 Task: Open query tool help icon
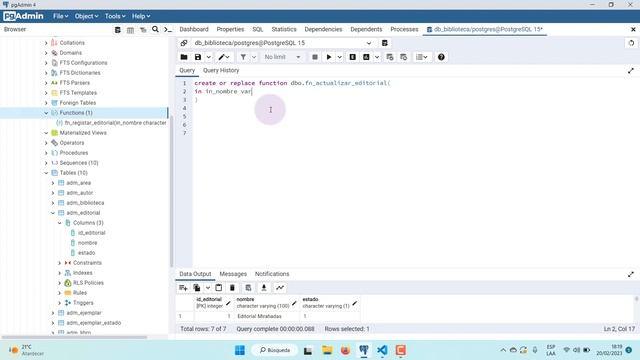point(441,57)
